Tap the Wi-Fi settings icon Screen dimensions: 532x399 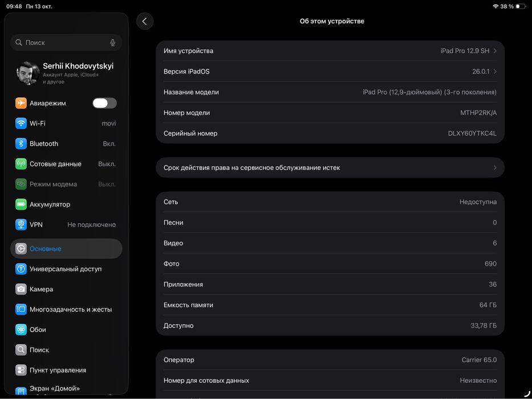[x=21, y=124]
